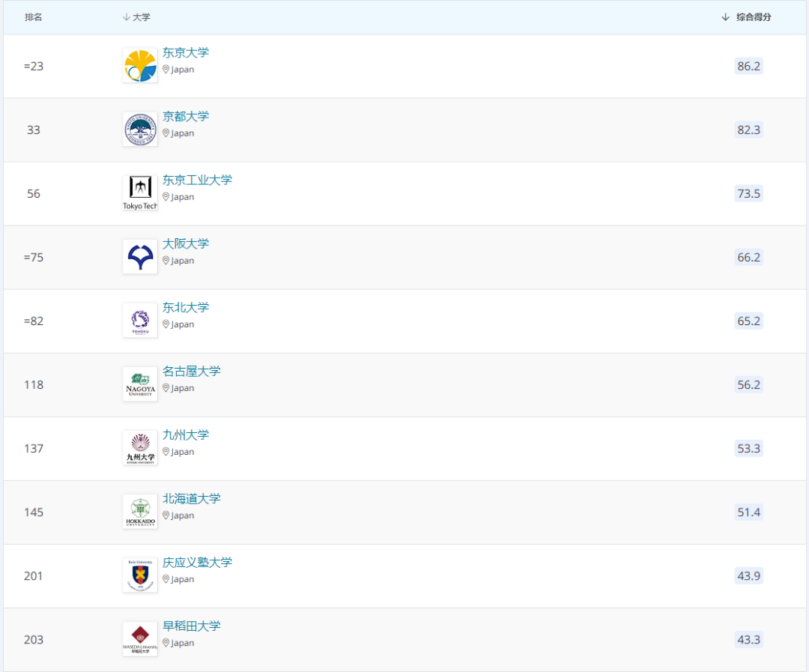Viewport: 809px width, 672px height.
Task: Select the score 43.3 badge
Action: [x=748, y=640]
